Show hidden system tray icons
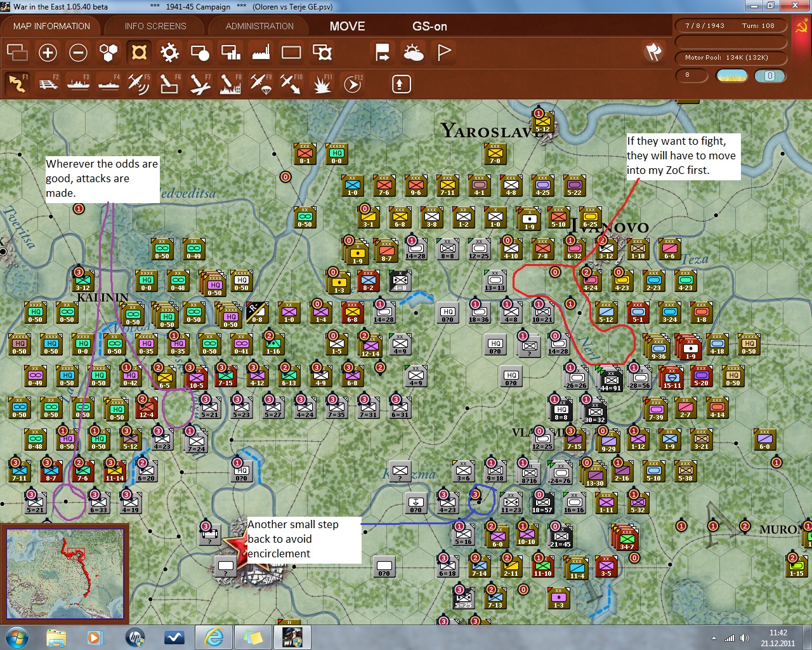Viewport: 812px width, 650px height. (714, 638)
